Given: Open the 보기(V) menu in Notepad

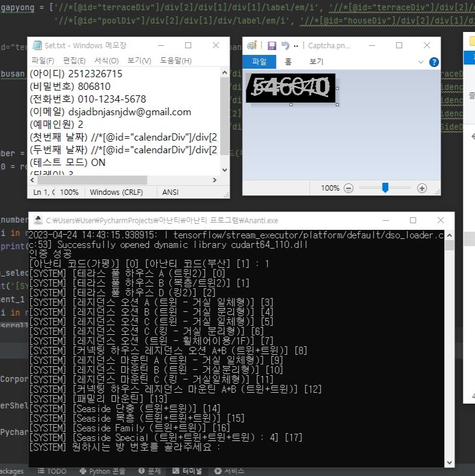Looking at the screenshot, I should click(x=139, y=61).
